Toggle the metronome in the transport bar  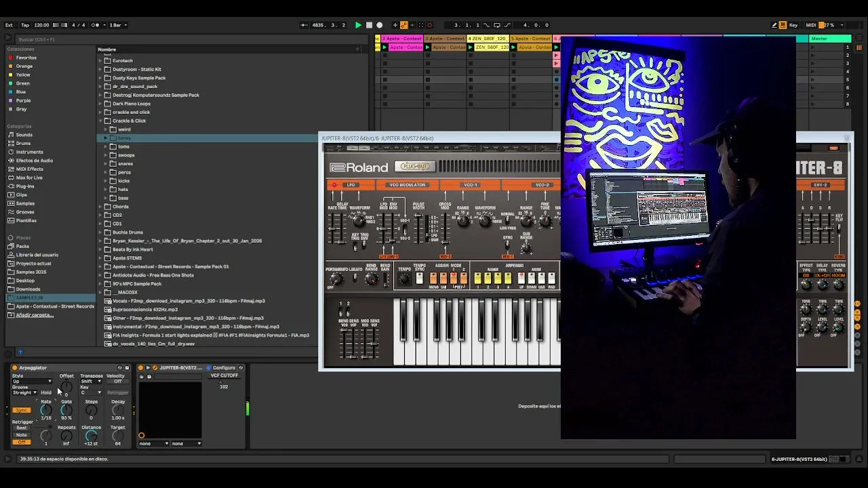click(x=96, y=25)
